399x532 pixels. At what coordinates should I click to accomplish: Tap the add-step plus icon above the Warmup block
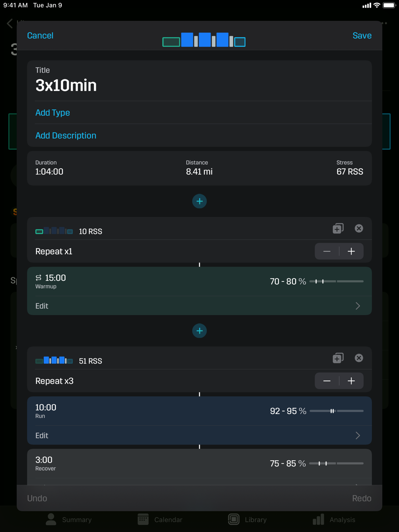coord(199,201)
